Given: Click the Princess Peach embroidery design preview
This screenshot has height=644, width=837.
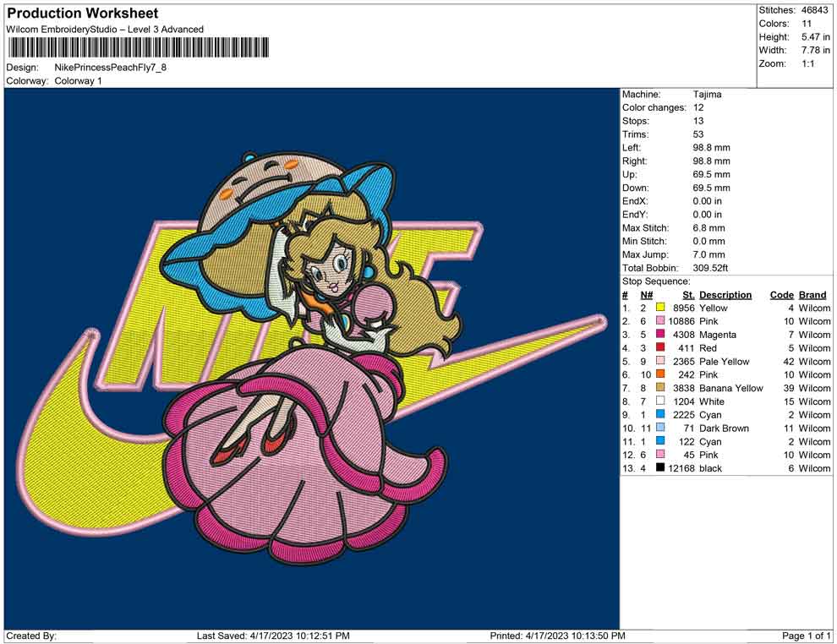Looking at the screenshot, I should tap(312, 358).
